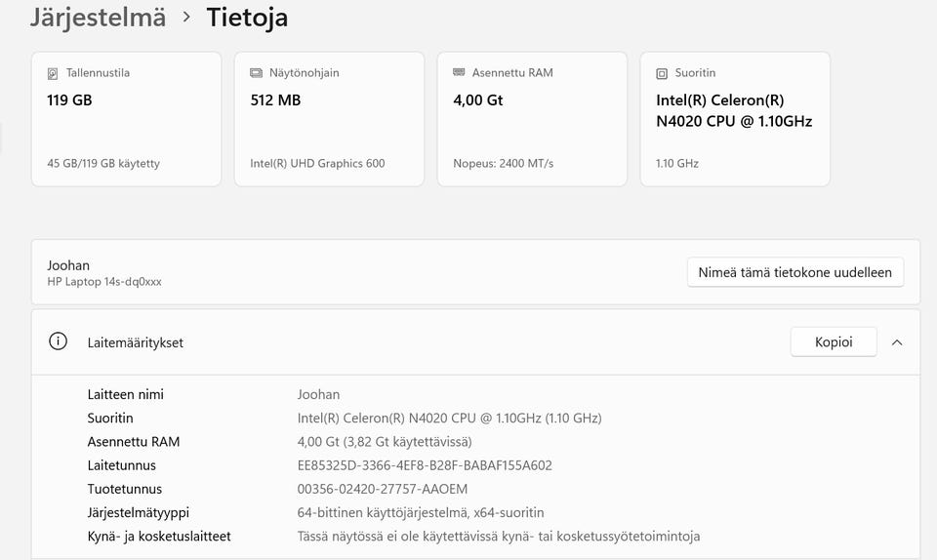The width and height of the screenshot is (937, 560).
Task: Click the RAM chip icon beside Asennettu RAM
Action: pos(459,72)
